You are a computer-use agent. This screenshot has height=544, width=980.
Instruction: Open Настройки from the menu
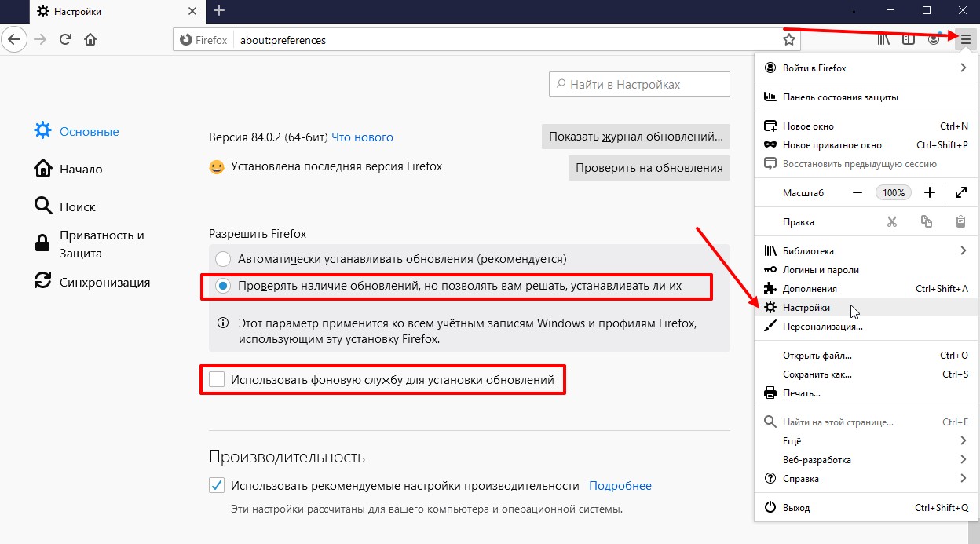pos(806,308)
